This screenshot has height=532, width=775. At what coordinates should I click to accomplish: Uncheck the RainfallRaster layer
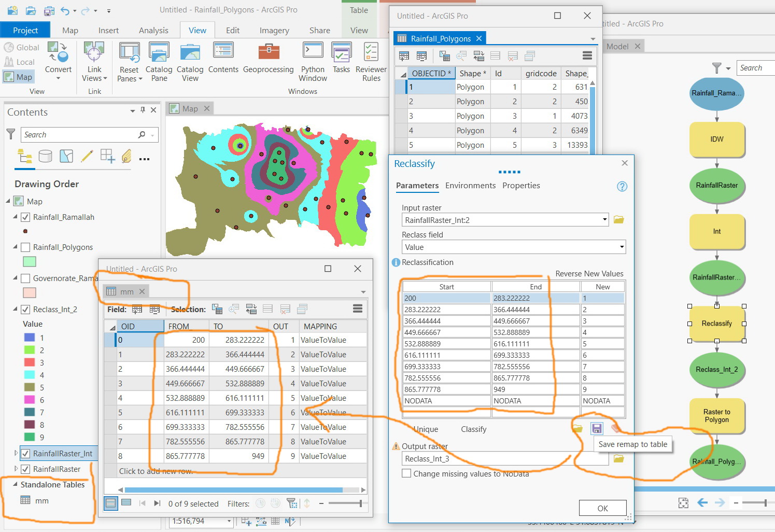[x=25, y=469]
